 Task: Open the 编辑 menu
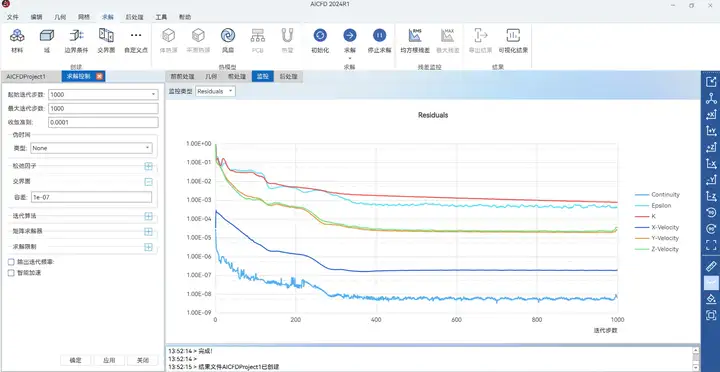tap(37, 17)
